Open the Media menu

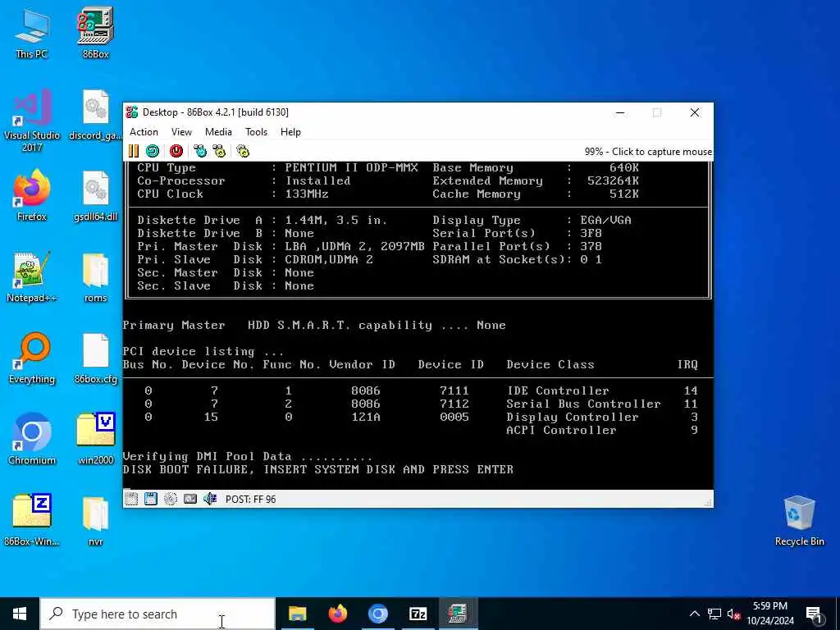(x=218, y=132)
